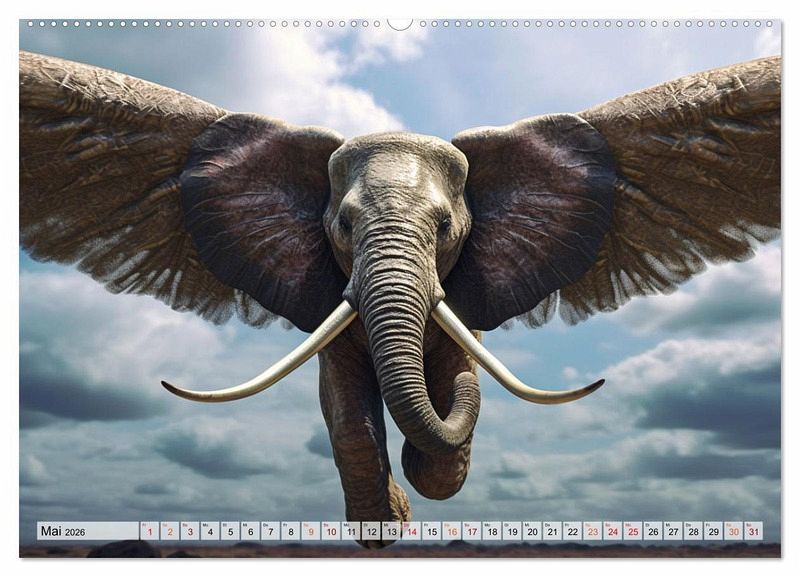Click date cell 24
The height and width of the screenshot is (577, 800).
612,531
